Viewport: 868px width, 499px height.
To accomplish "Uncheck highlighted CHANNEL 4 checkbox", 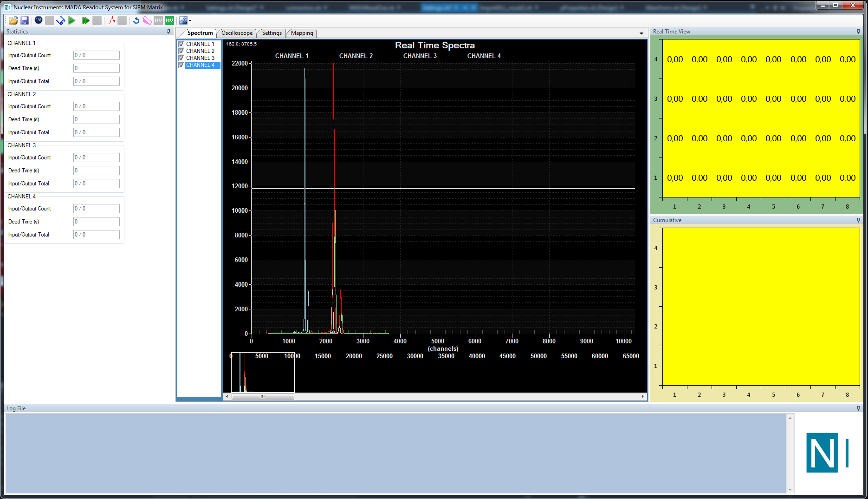I will click(181, 65).
